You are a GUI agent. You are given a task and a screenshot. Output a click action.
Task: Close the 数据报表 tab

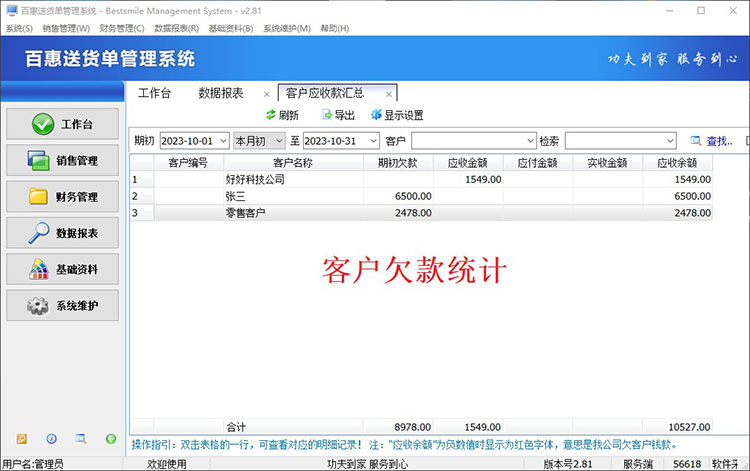click(x=267, y=94)
